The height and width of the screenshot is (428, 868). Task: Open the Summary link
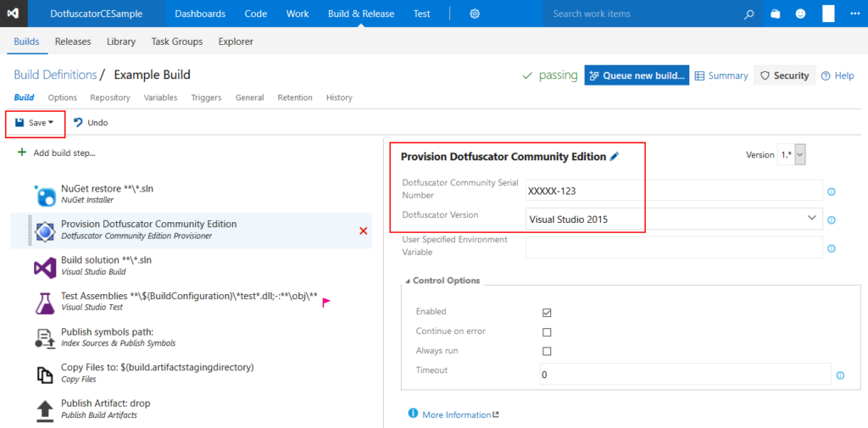point(721,75)
